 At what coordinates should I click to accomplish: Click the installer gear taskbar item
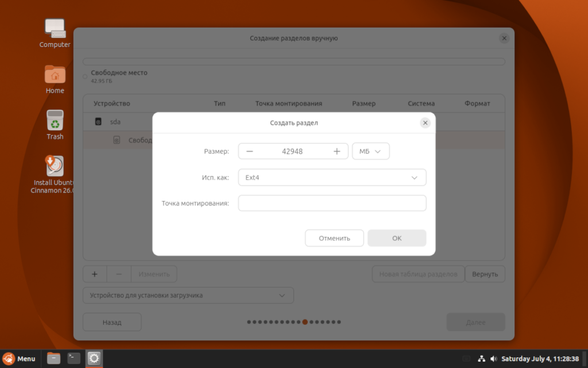pos(94,359)
